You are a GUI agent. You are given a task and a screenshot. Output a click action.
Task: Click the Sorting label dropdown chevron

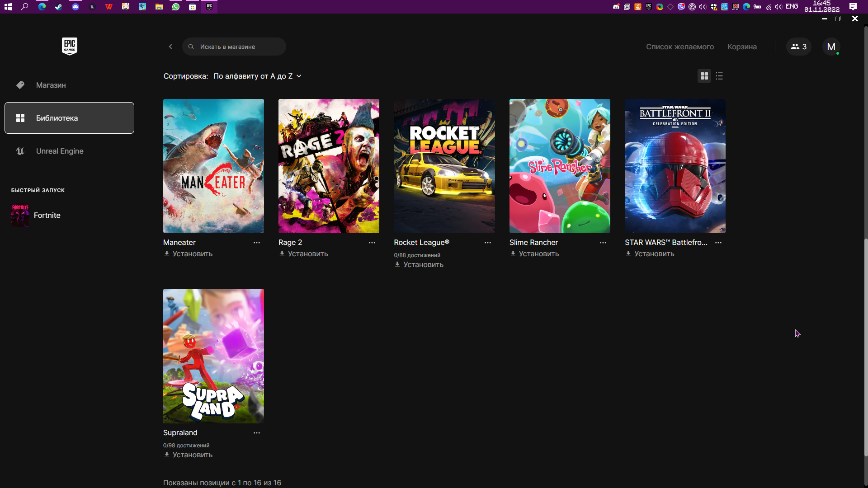coord(299,76)
